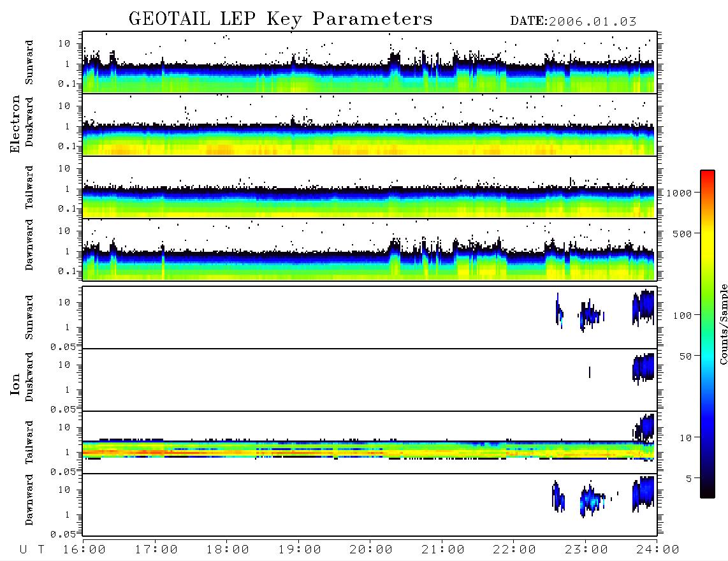The width and height of the screenshot is (728, 561).
Task: Click the 500 tick on the colorbar
Action: pyautogui.click(x=683, y=233)
